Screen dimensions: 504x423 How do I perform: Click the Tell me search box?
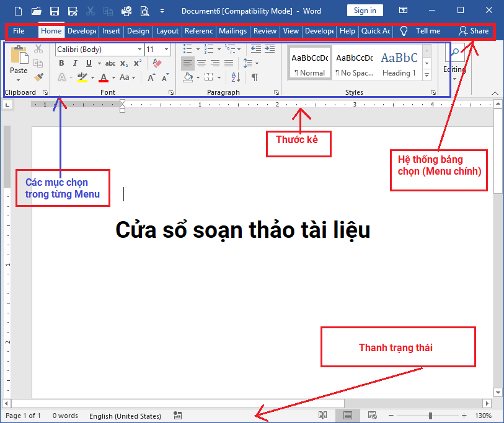[420, 31]
